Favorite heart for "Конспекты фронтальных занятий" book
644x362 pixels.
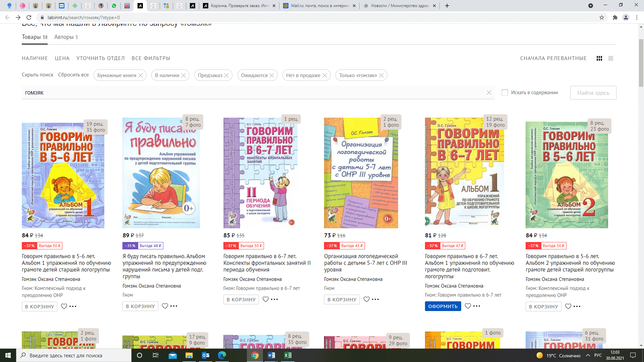coord(266,299)
